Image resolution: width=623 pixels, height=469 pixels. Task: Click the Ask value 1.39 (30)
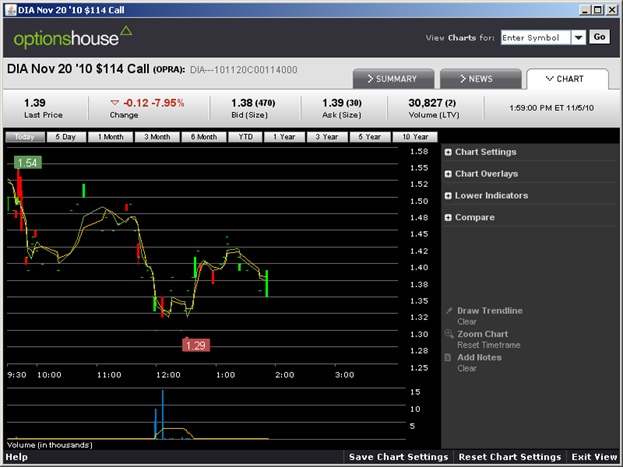click(342, 103)
